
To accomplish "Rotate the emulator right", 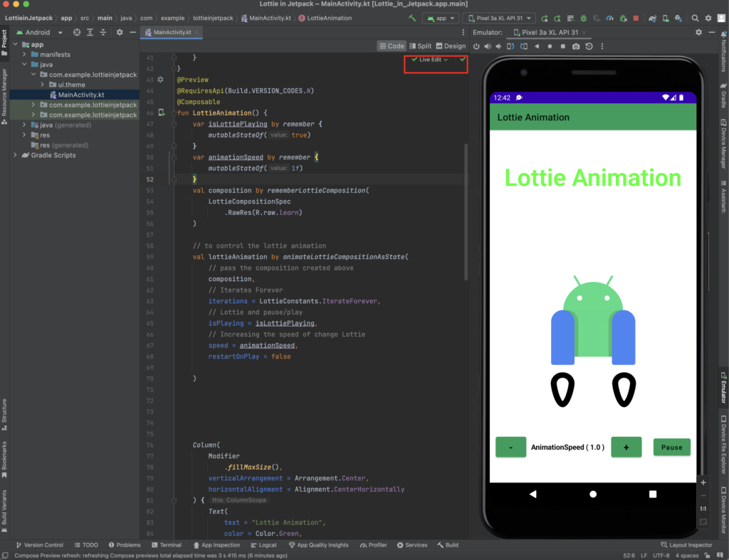I will click(x=524, y=46).
